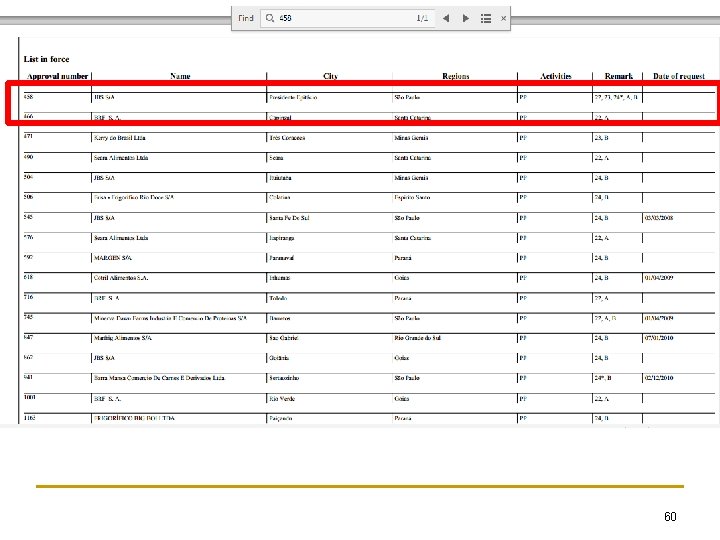
Task: Click the 'Name' column header
Action: click(180, 76)
